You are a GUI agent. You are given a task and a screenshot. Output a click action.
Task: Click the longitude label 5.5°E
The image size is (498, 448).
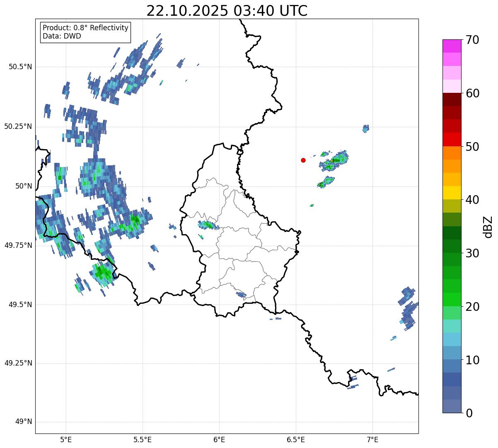pos(143,439)
